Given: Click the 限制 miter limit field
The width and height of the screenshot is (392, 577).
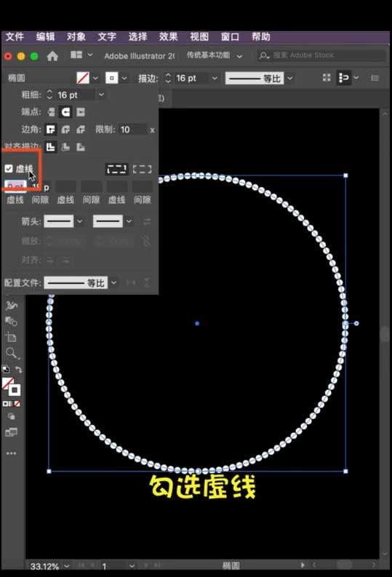Looking at the screenshot, I should coord(133,130).
